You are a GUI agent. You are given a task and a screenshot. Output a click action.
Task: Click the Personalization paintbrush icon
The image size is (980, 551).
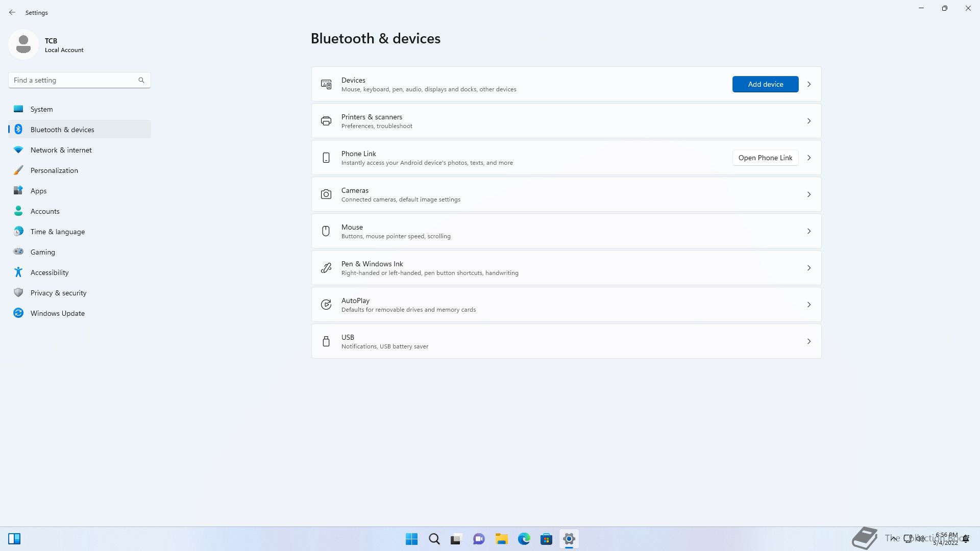pos(18,170)
